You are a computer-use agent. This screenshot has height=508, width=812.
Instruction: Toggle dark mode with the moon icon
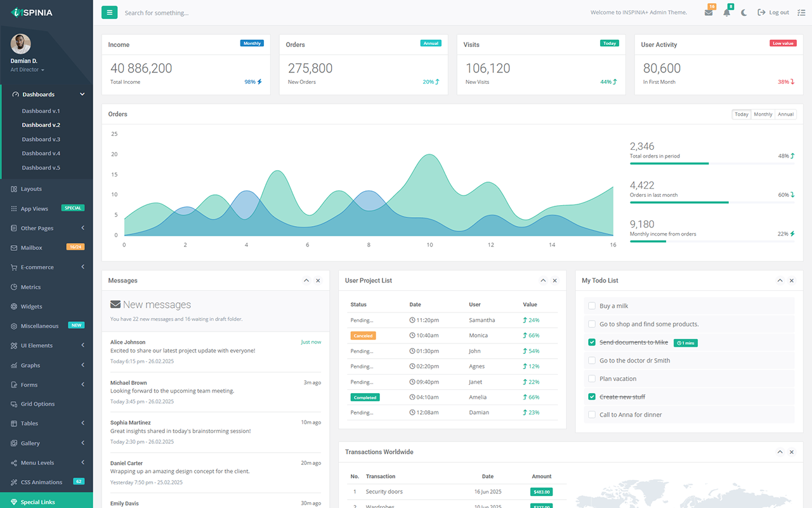744,12
